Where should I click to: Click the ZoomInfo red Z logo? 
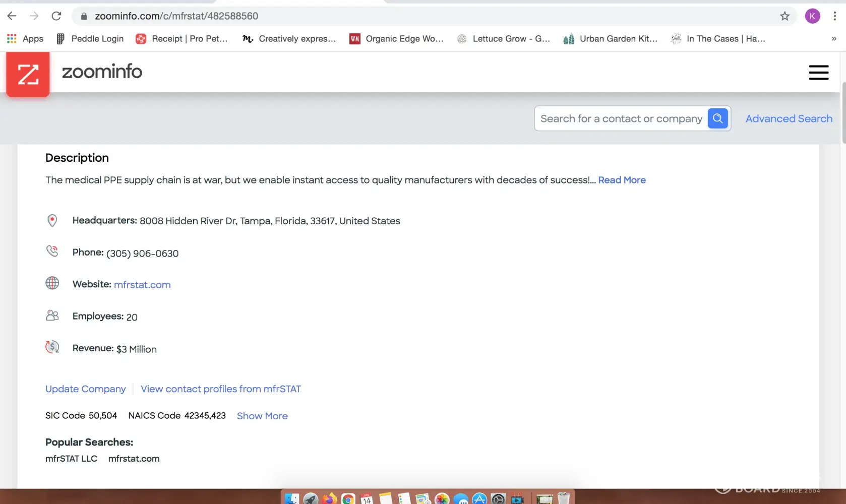(x=28, y=74)
